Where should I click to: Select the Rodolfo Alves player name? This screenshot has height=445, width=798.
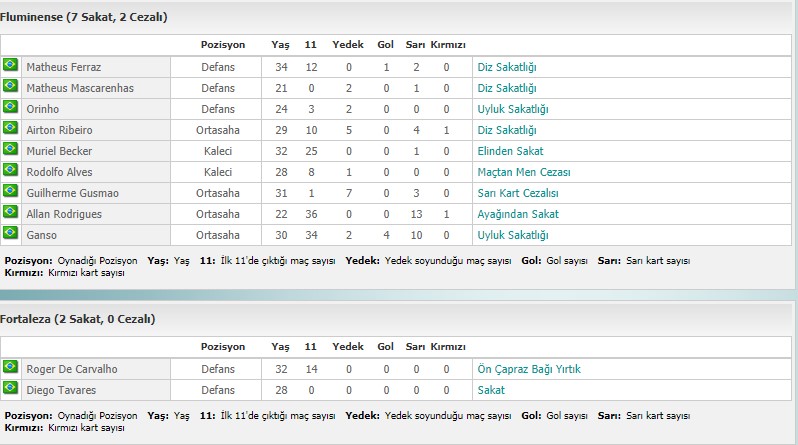(x=60, y=172)
